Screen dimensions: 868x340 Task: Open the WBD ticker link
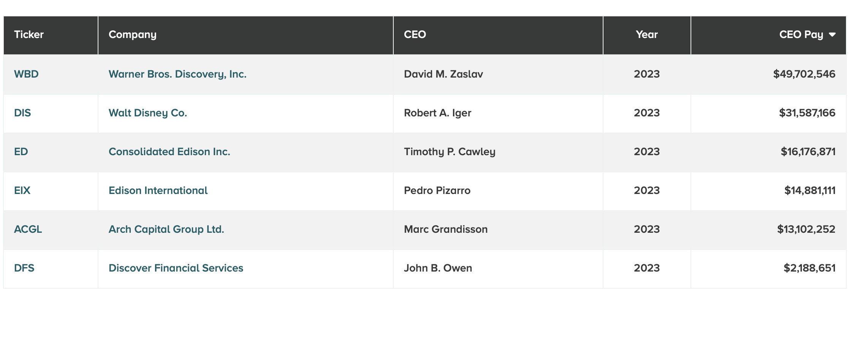(26, 74)
